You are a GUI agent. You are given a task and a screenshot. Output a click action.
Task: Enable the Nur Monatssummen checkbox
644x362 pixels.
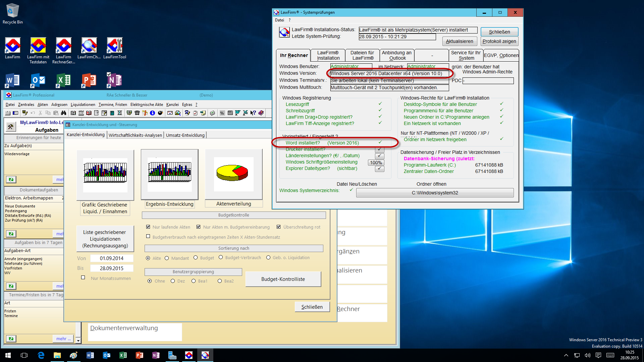coord(83,278)
